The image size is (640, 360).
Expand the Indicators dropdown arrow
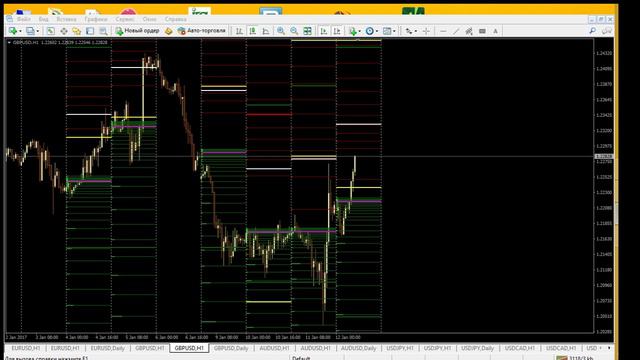pyautogui.click(x=360, y=31)
